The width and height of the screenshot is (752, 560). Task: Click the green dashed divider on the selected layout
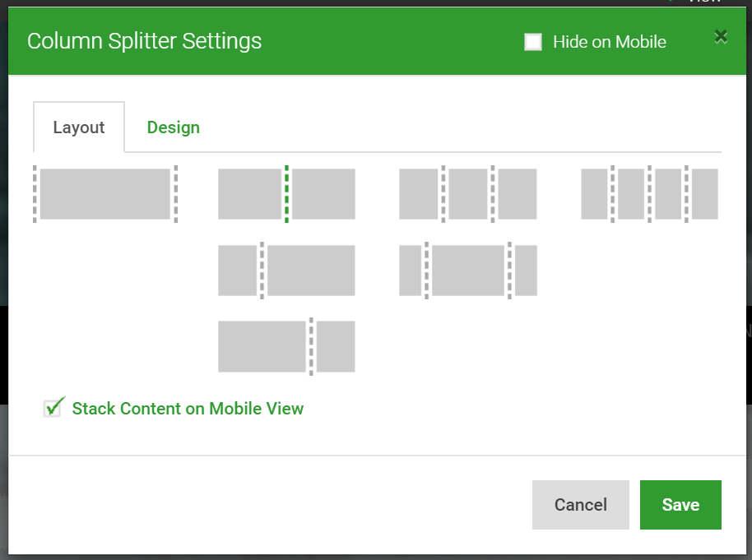tap(286, 194)
